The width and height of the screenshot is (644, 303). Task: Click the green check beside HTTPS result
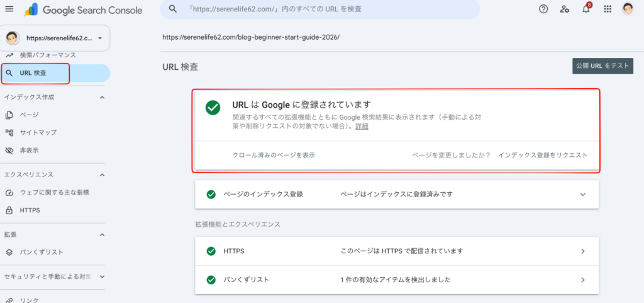pyautogui.click(x=211, y=251)
